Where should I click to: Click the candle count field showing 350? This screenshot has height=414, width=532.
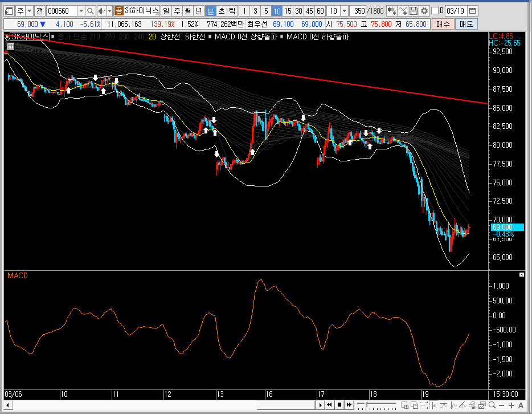point(358,11)
